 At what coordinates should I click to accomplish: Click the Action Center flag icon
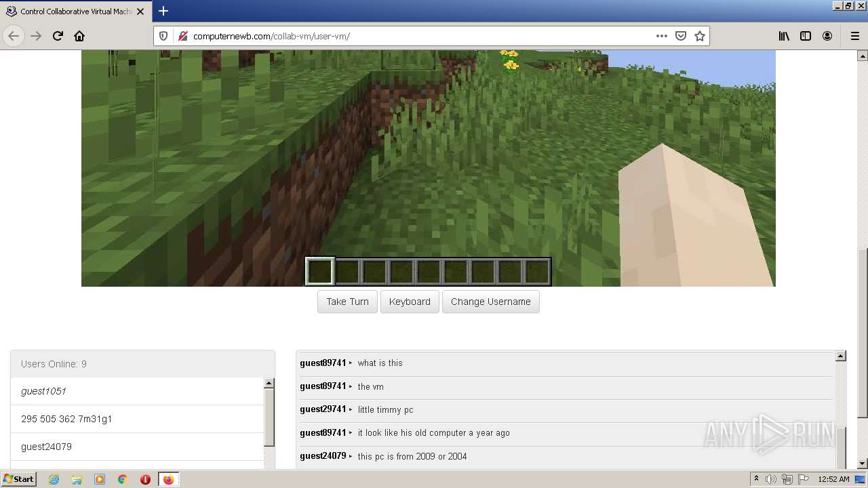coord(804,479)
